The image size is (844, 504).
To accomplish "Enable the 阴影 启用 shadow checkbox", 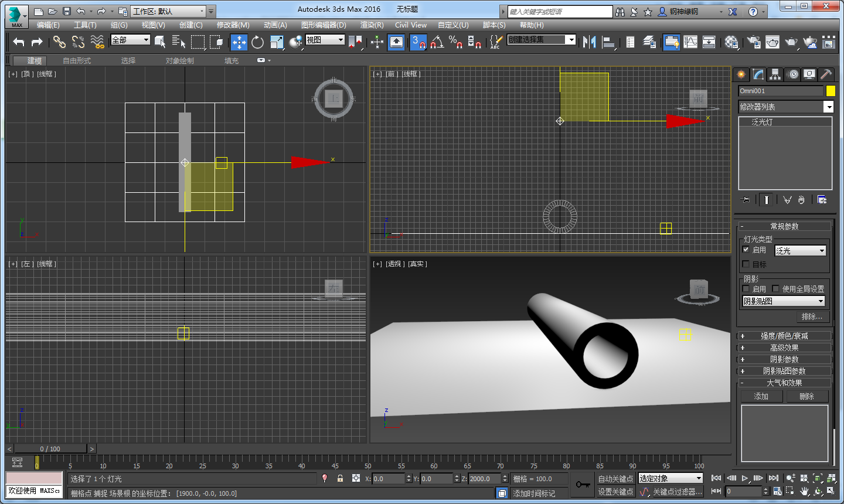I will (747, 288).
